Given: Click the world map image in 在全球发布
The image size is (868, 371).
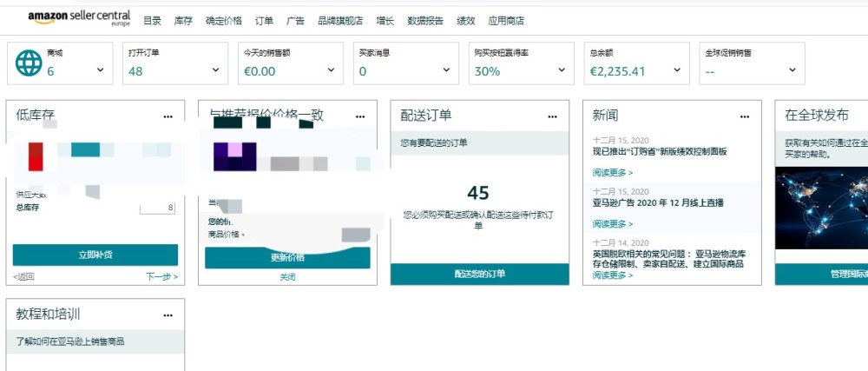Looking at the screenshot, I should (821, 209).
